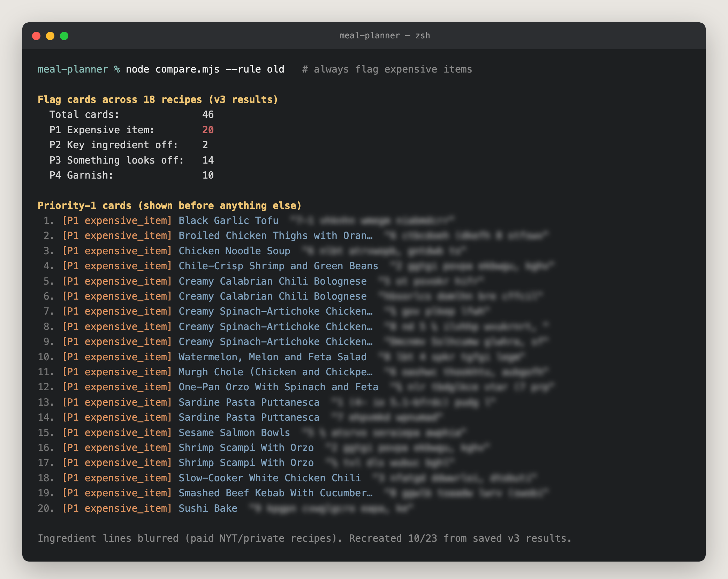
Task: Click the footer note 'Ingredient lines blurred'
Action: point(108,538)
